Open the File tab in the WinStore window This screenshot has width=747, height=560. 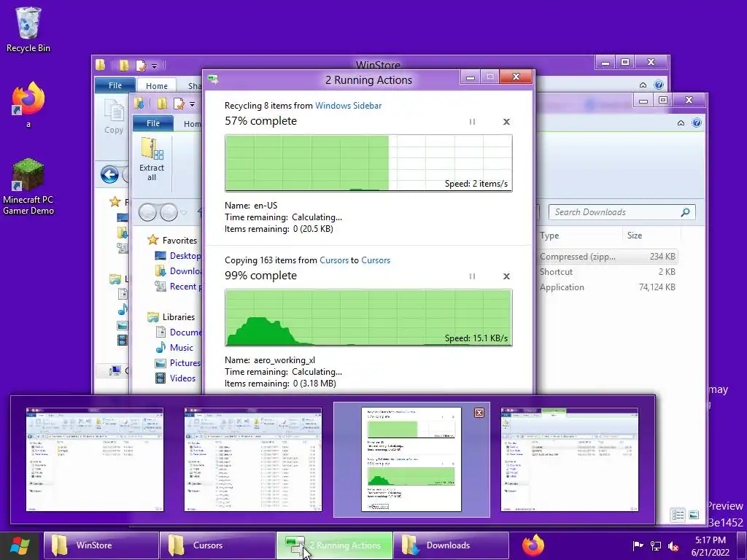115,85
